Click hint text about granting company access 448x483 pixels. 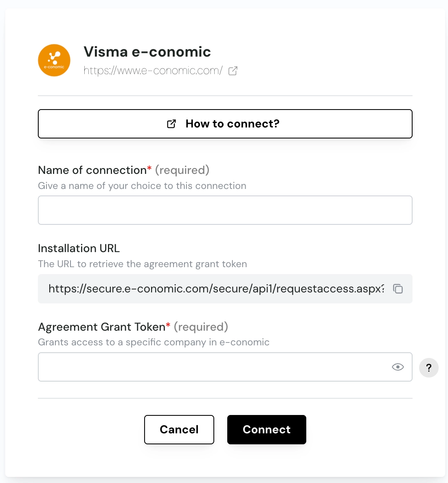coord(154,342)
